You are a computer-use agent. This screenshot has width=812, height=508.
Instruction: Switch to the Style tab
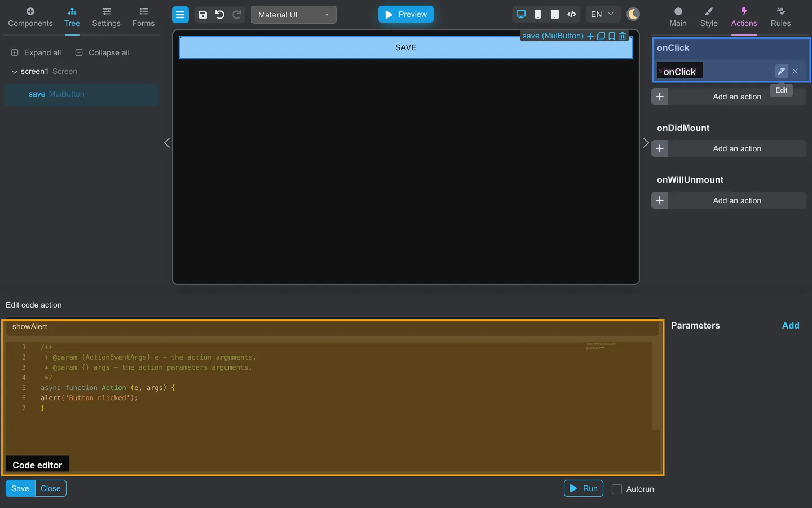click(x=709, y=17)
